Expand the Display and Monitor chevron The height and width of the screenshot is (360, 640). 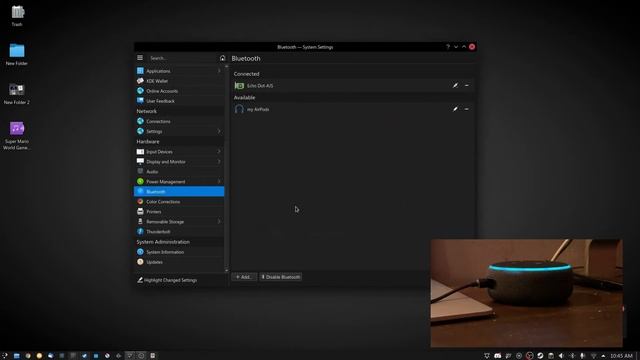tap(219, 162)
